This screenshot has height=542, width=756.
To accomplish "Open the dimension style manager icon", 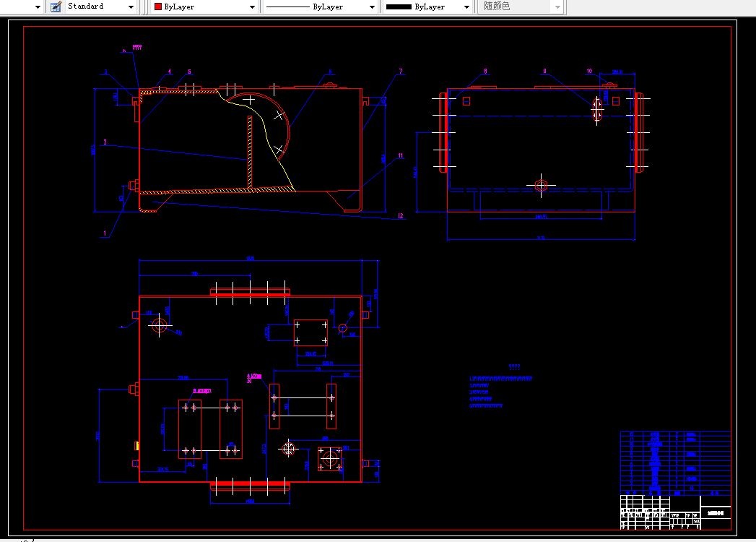I will coord(56,7).
